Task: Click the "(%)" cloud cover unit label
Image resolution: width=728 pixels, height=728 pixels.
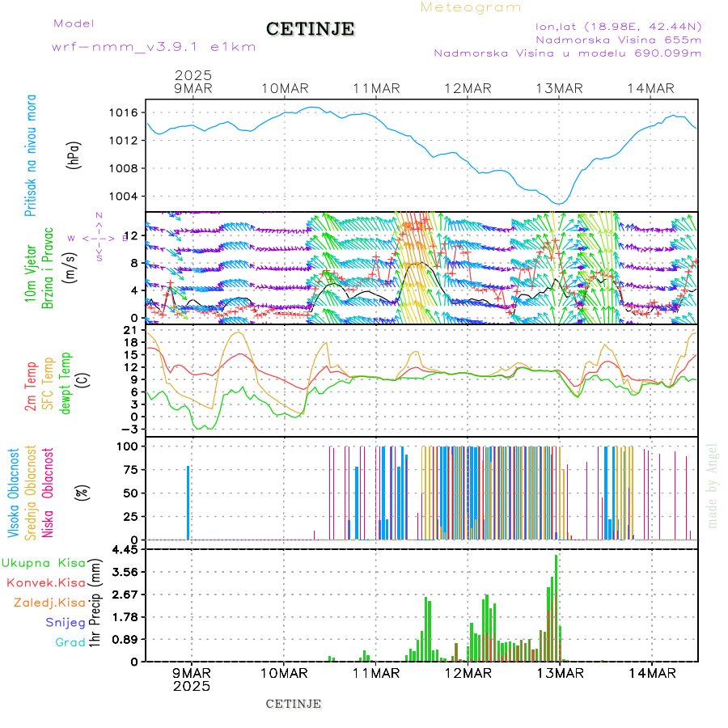Action: click(83, 492)
